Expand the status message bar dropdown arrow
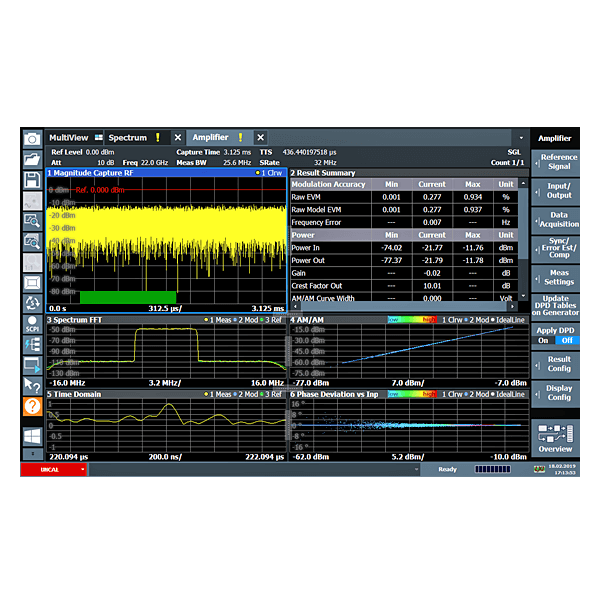Image resolution: width=600 pixels, height=600 pixels. coord(416,469)
